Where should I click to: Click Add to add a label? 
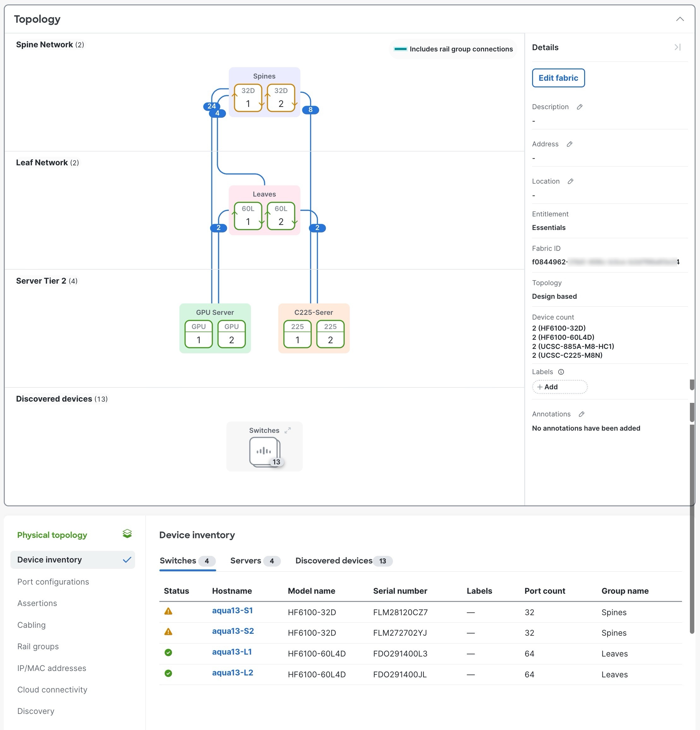click(559, 387)
